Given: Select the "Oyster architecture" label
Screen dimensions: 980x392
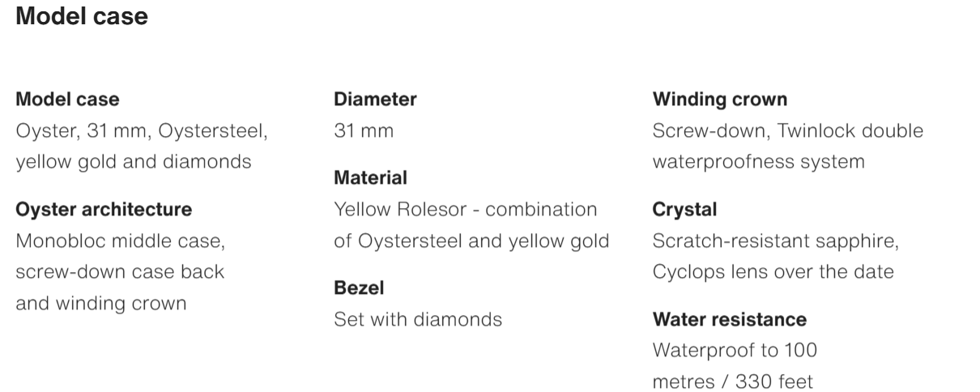Looking at the screenshot, I should [104, 210].
